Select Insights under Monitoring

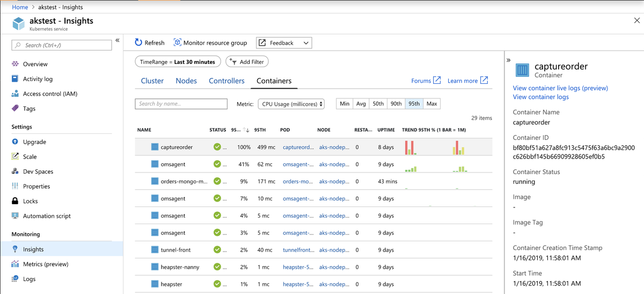[33, 249]
